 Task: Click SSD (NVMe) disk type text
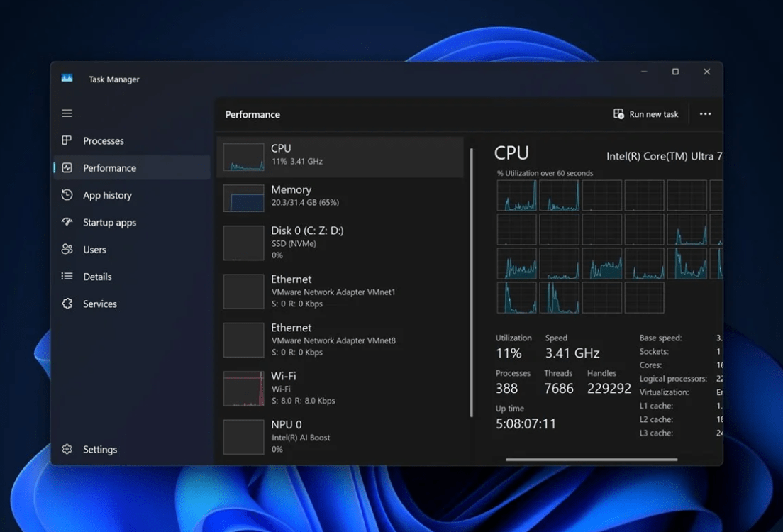tap(294, 244)
